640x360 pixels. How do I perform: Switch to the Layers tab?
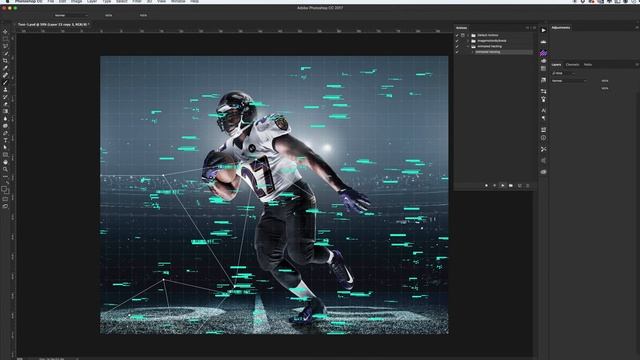[x=556, y=64]
